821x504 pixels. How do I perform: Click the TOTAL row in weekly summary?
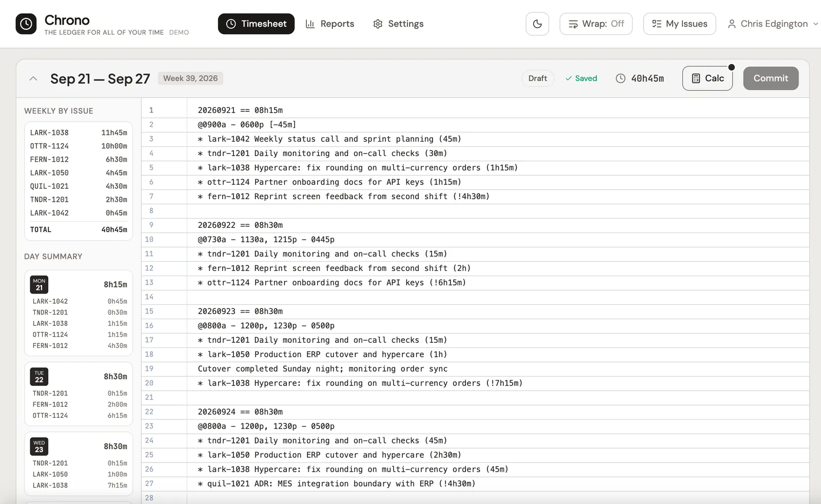coord(79,229)
